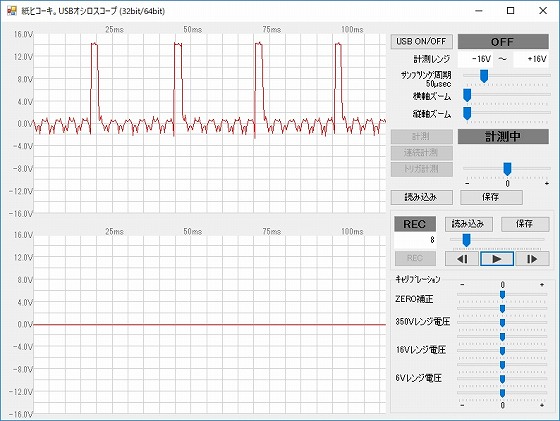Toggle the USB ON/OFF button
Viewport: 560px width, 421px height.
coord(421,41)
